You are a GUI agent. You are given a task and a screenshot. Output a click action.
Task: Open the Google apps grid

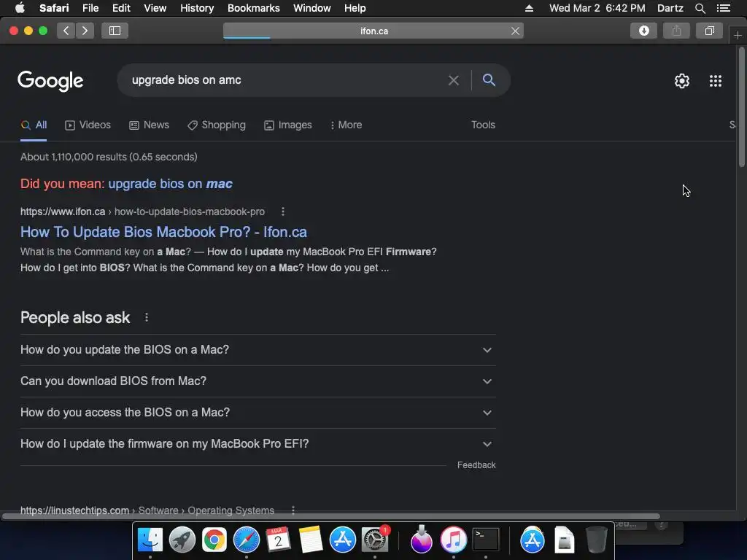(716, 81)
